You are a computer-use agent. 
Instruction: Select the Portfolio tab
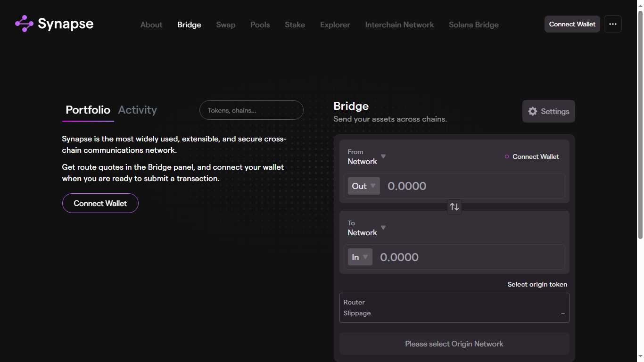(x=88, y=110)
